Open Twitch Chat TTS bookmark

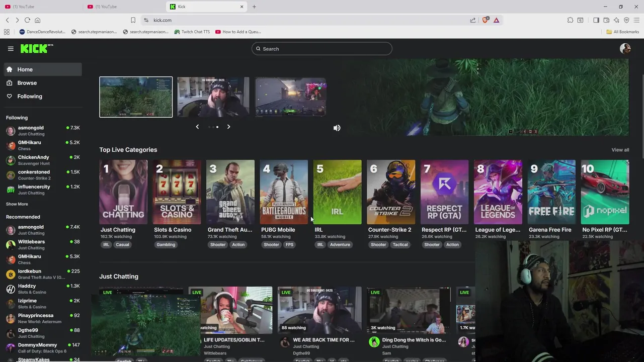[x=192, y=32]
